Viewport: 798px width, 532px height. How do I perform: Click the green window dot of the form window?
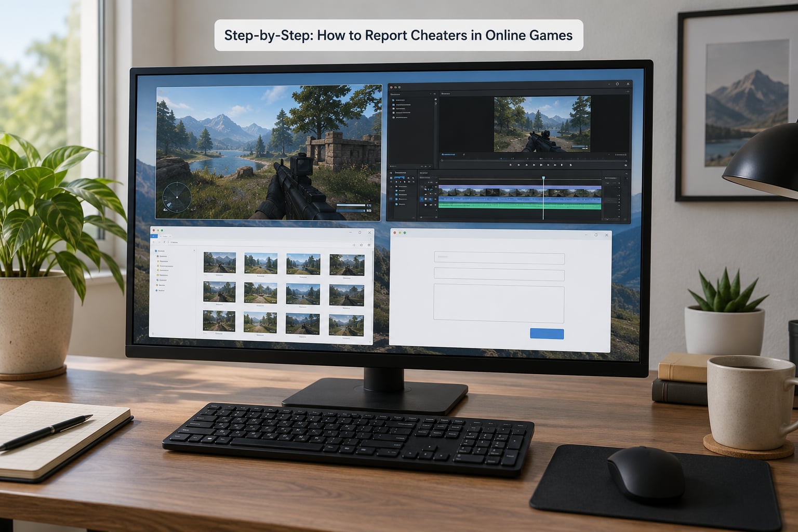tap(405, 233)
